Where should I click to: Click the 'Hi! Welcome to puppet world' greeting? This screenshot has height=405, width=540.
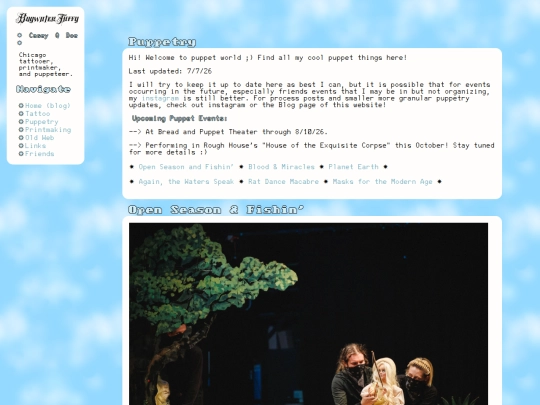coord(268,58)
